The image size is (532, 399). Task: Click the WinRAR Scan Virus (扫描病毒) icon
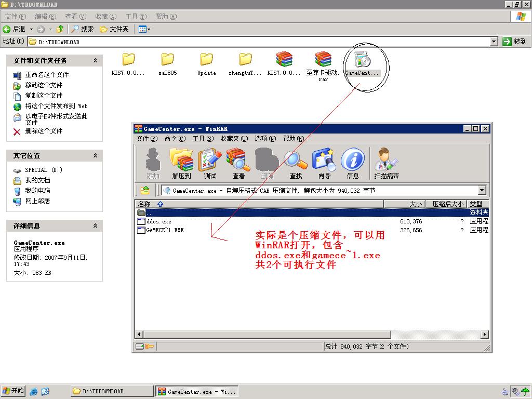pos(387,163)
